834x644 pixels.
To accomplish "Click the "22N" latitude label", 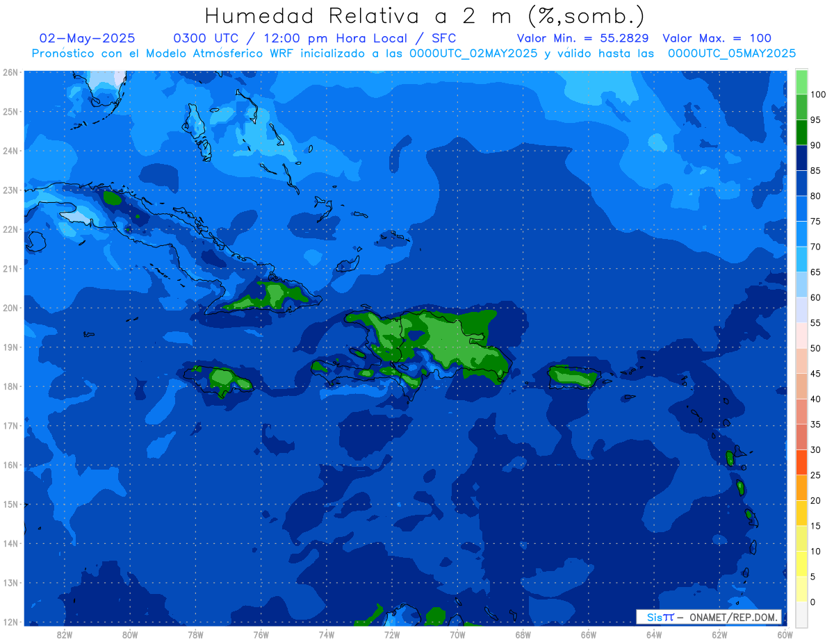I will [x=11, y=229].
